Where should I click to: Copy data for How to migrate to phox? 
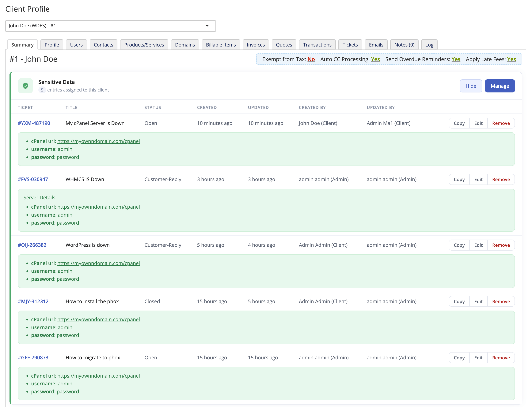(459, 358)
